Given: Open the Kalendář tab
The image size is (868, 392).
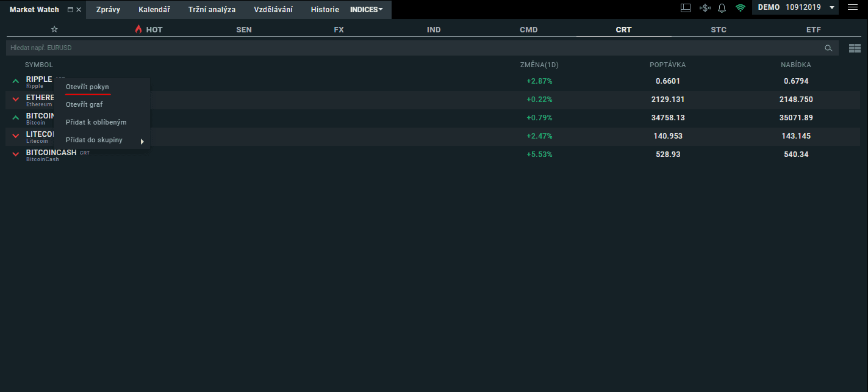Looking at the screenshot, I should point(154,10).
